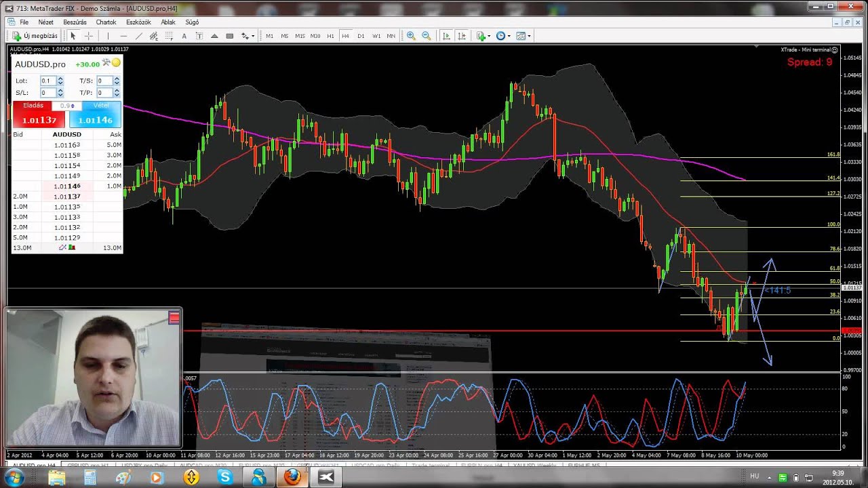Viewport: 868px width, 488px height.
Task: Open Windows Explorer folder in taskbar
Action: [x=57, y=477]
